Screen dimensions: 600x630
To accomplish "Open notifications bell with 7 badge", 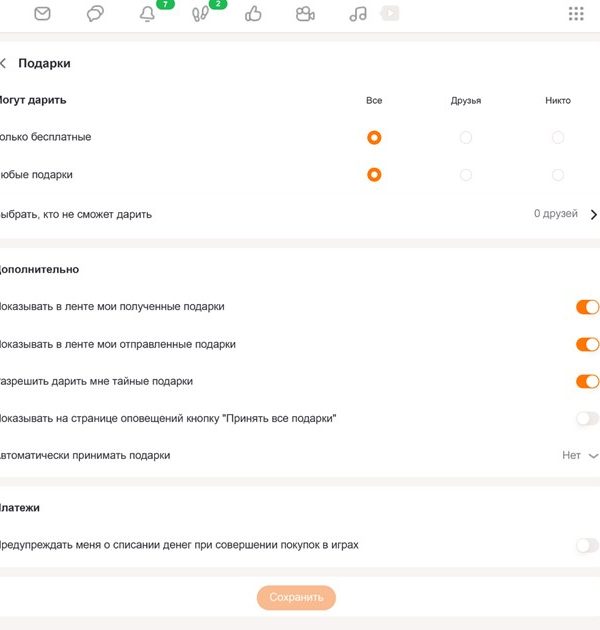I will (x=148, y=14).
